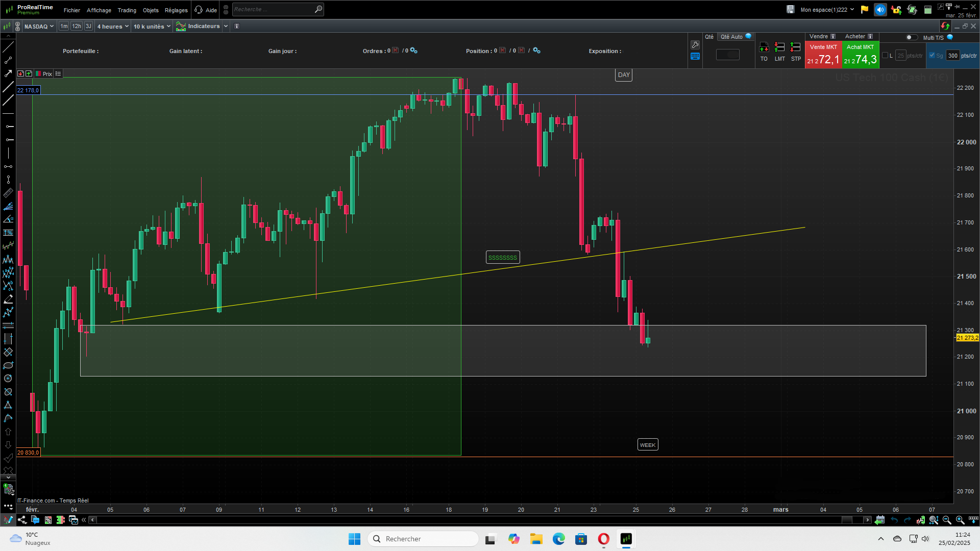Select the Fibonacci percent drawing tool
The height and width of the screenshot is (551, 980).
tap(8, 233)
